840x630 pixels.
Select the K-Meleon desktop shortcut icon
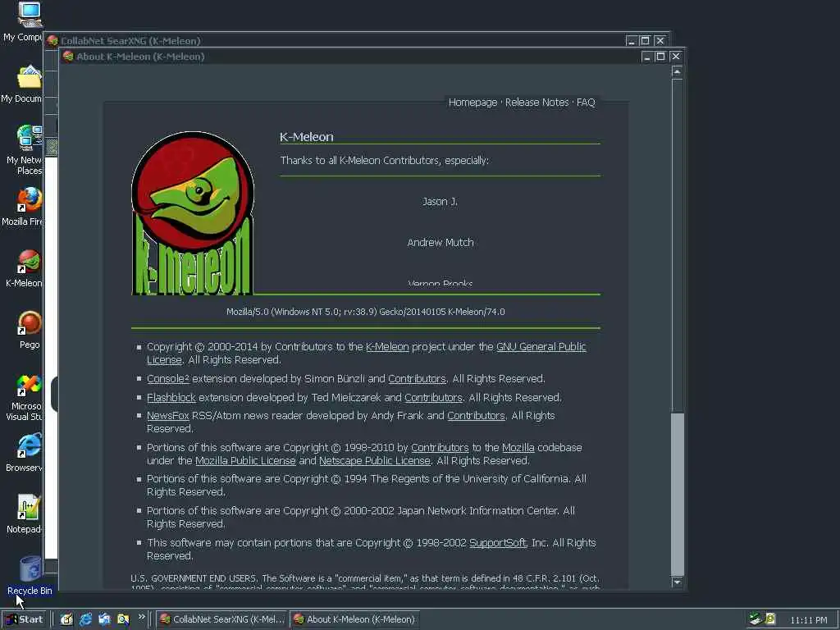click(29, 261)
